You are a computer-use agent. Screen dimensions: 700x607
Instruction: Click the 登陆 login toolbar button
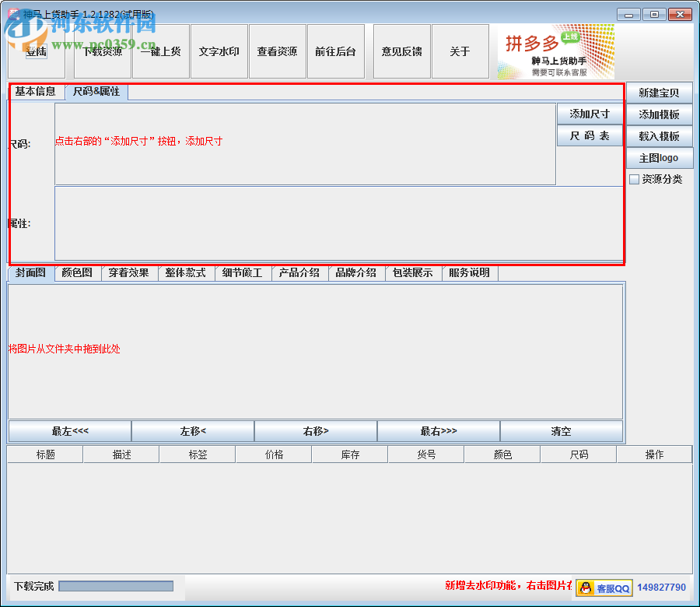point(36,51)
